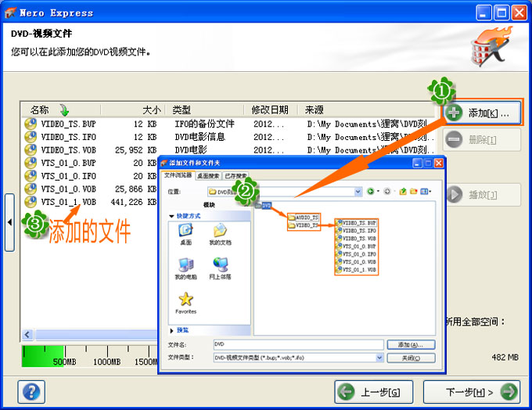Image resolution: width=532 pixels, height=410 pixels.
Task: Click the horizontal scrollbar track in file list
Action: click(x=96, y=335)
